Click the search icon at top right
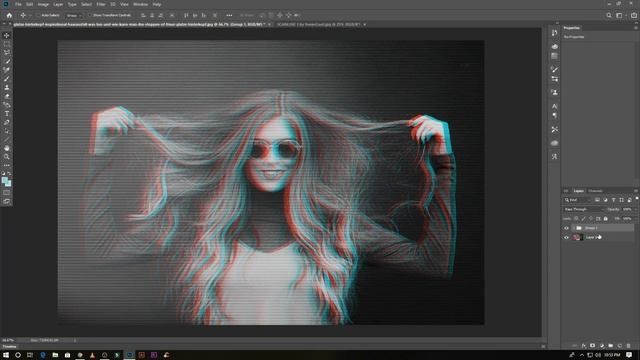Screen dimensions: 640x360 click(609, 15)
